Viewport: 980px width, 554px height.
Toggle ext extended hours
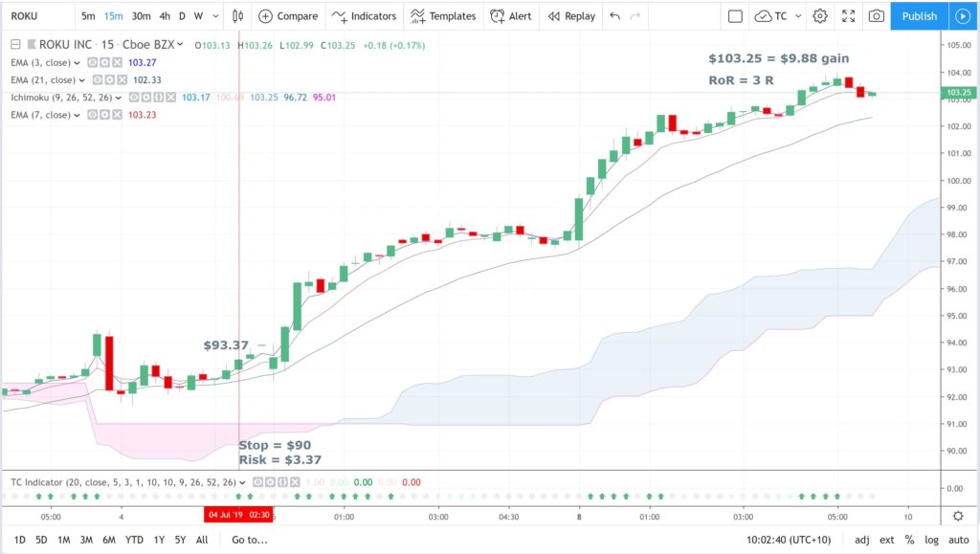point(887,540)
